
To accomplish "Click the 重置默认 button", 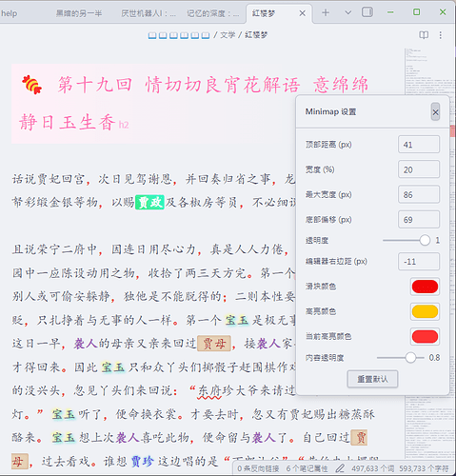I will tap(372, 379).
